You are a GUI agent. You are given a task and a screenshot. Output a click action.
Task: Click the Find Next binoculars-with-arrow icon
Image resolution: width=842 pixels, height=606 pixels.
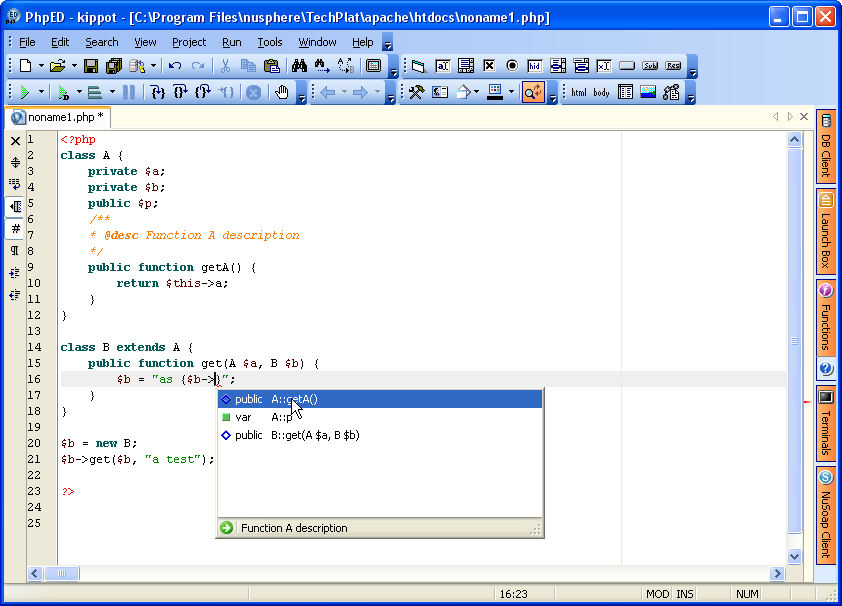tap(322, 66)
